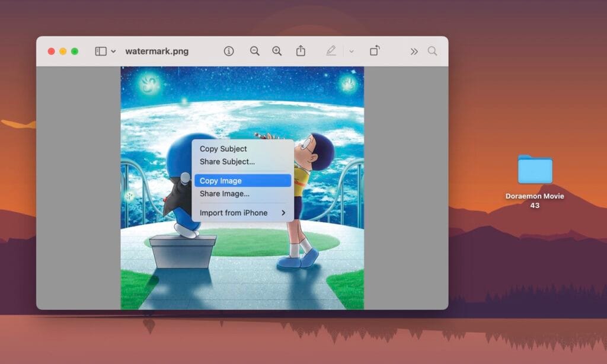
Task: Open the sidebar view options chevron
Action: tap(113, 51)
